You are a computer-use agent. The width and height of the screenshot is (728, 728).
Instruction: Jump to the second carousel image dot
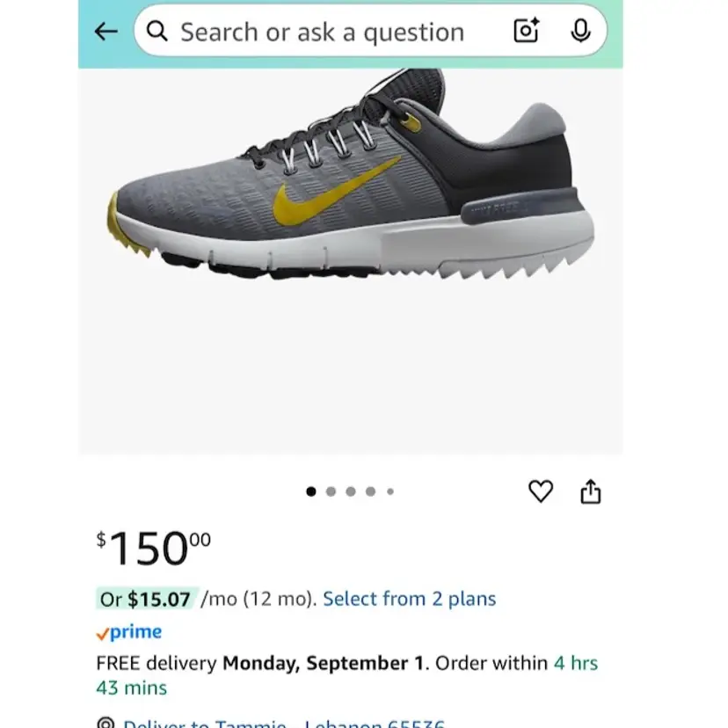coord(331,491)
